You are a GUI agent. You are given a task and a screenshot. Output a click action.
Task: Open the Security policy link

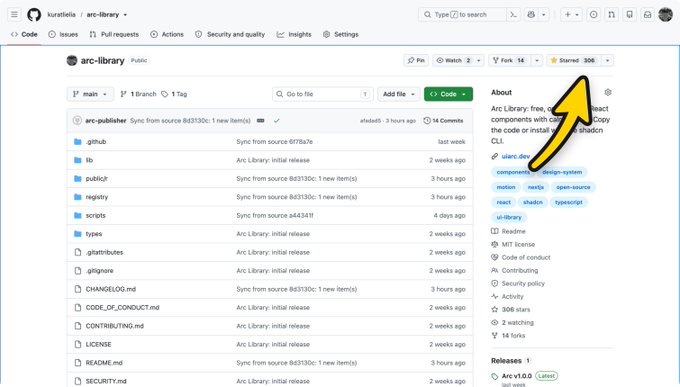tap(518, 283)
